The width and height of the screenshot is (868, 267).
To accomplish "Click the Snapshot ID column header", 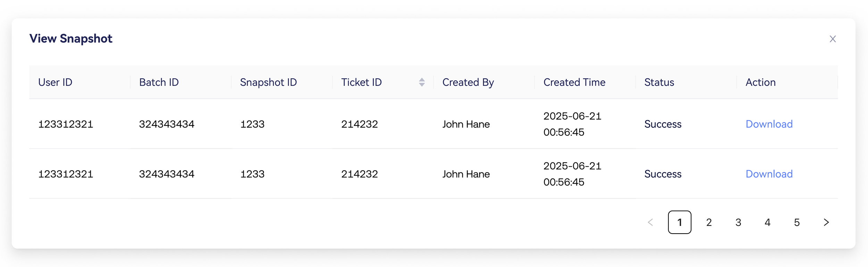I will pos(268,82).
